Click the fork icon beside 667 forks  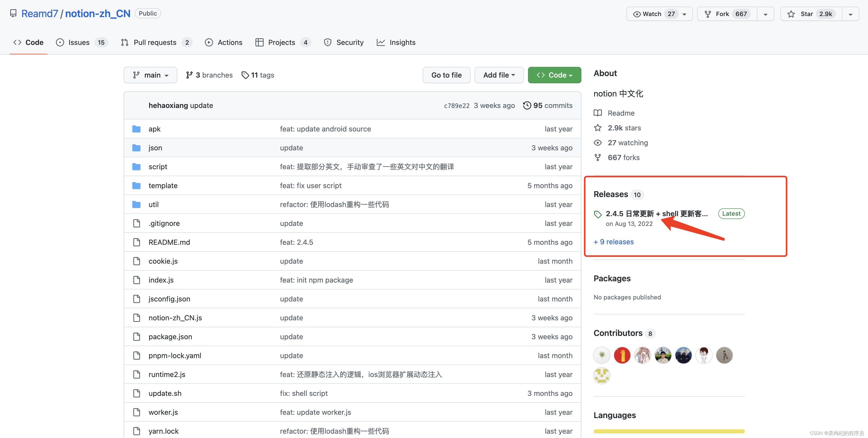[598, 157]
